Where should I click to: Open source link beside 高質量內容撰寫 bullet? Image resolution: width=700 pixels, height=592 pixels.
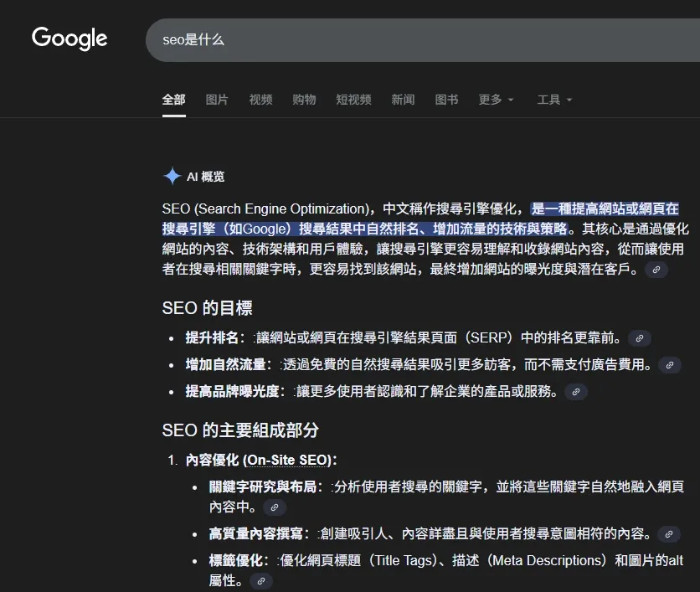point(669,534)
